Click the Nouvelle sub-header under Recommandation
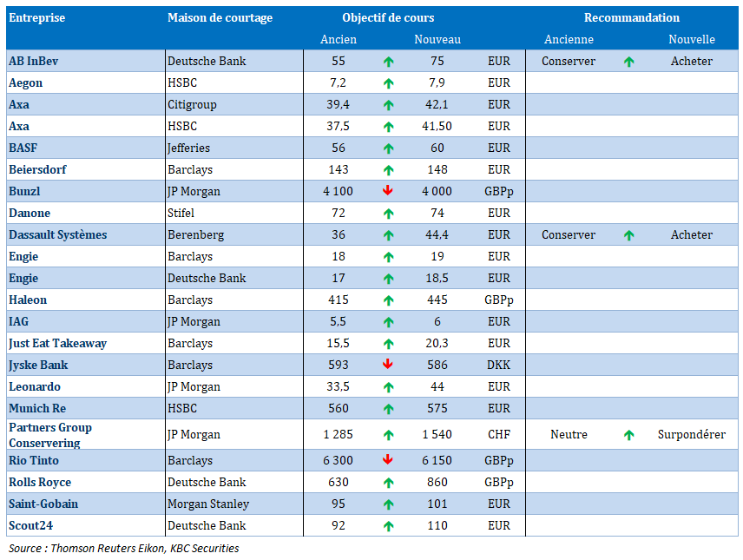743x560 pixels. 691,39
